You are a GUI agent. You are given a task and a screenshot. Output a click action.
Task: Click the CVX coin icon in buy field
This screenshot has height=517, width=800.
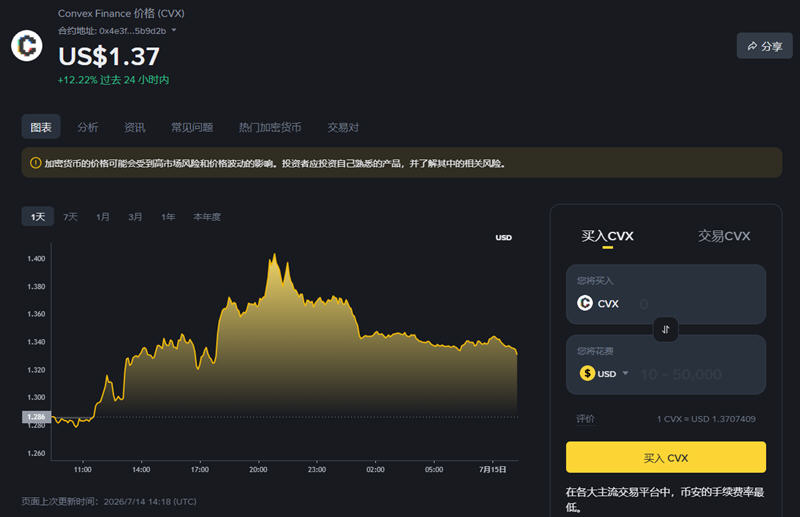click(x=585, y=303)
